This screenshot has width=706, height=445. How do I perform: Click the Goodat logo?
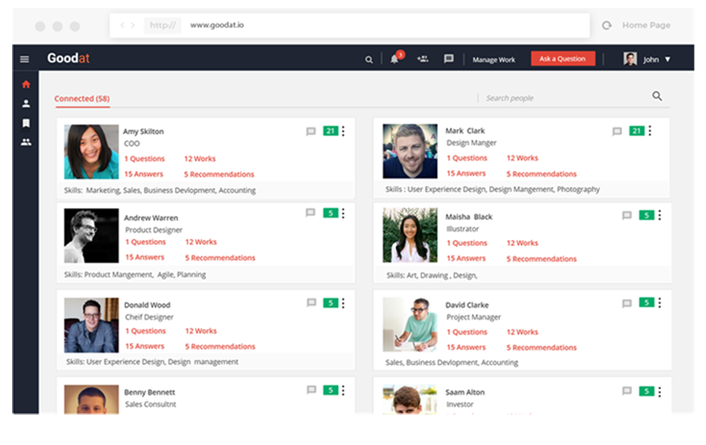(x=68, y=58)
